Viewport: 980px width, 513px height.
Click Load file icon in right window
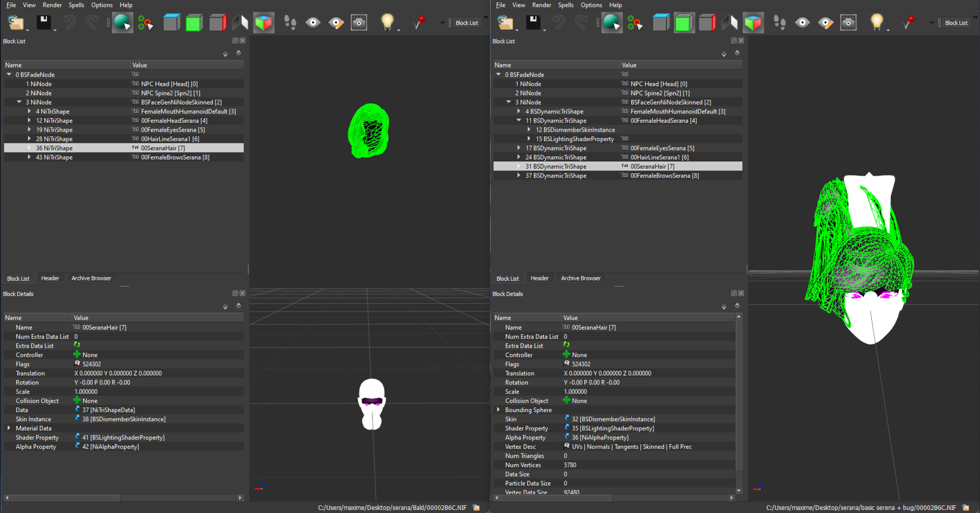coord(505,22)
